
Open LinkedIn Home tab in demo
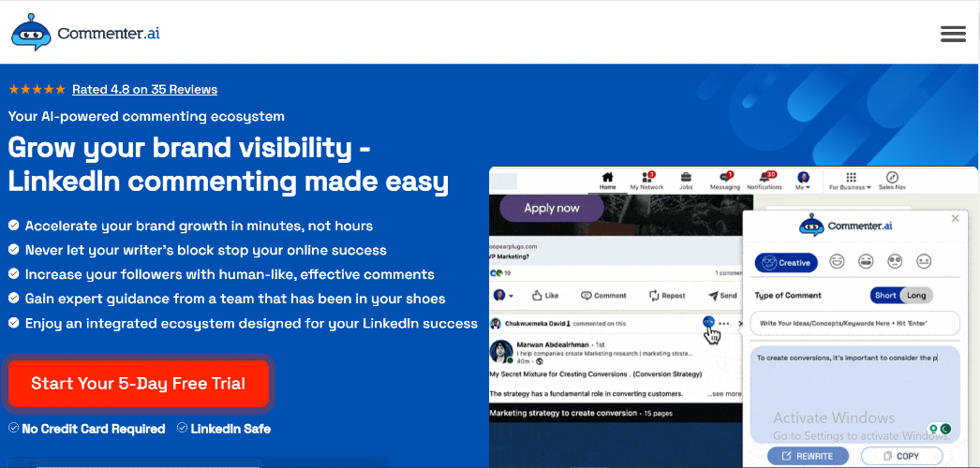(607, 181)
